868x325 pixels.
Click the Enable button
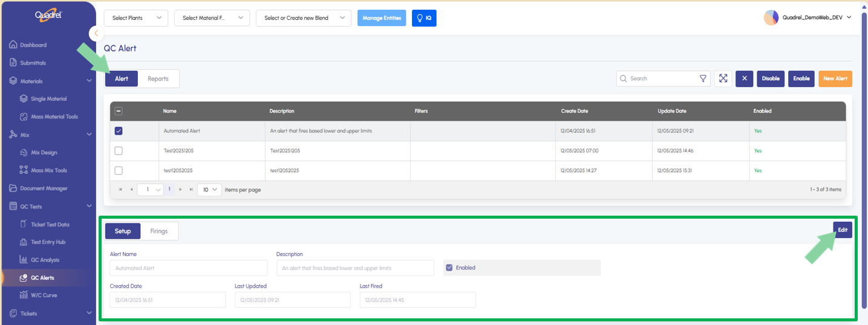point(801,79)
